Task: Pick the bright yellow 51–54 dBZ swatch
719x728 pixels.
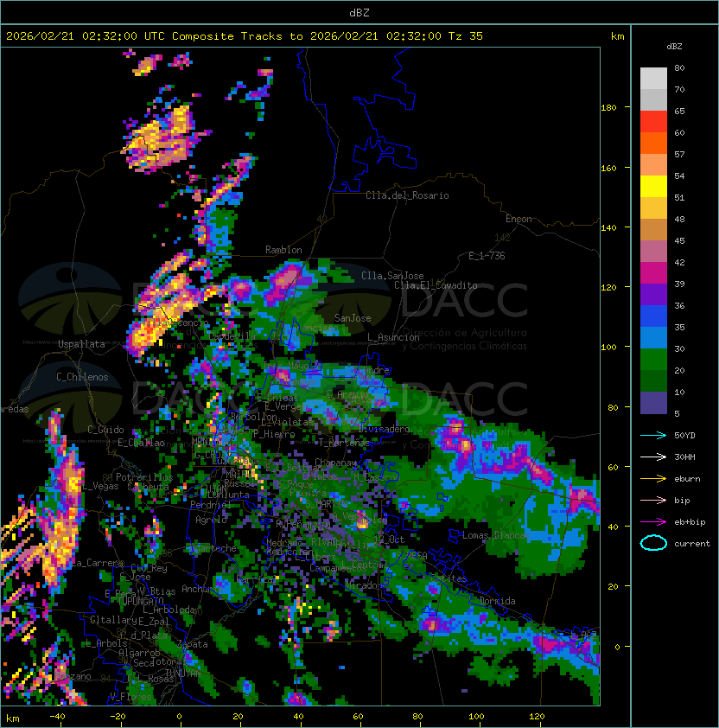Action: pos(653,186)
